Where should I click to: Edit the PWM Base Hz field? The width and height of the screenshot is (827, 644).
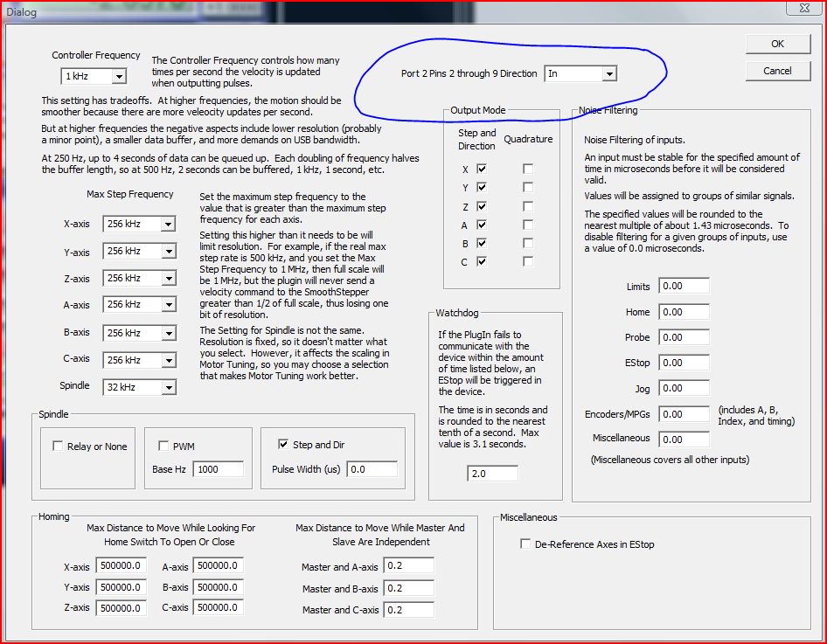tap(219, 469)
